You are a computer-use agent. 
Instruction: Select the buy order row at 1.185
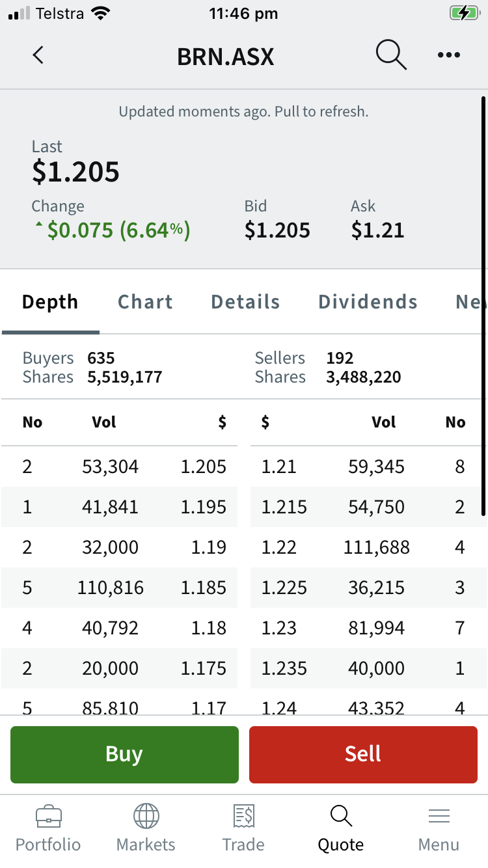tap(120, 588)
